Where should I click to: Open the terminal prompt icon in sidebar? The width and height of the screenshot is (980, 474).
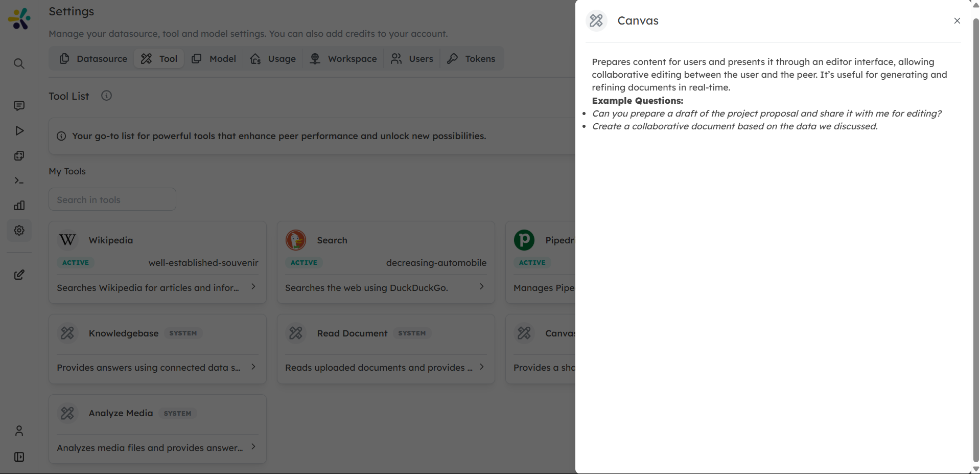19,180
